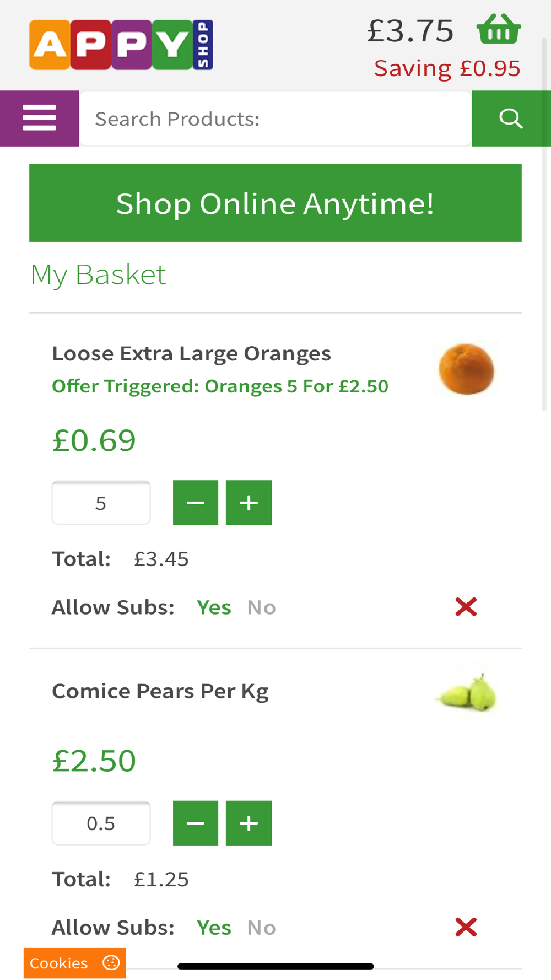This screenshot has height=980, width=551.
Task: Click the oranges quantity field showing 5
Action: pyautogui.click(x=101, y=503)
